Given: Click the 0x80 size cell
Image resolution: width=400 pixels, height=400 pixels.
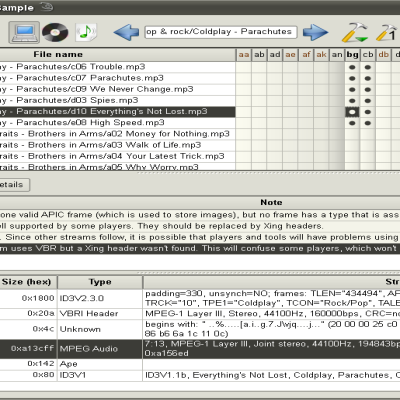Looking at the screenshot, I should [x=28, y=375].
